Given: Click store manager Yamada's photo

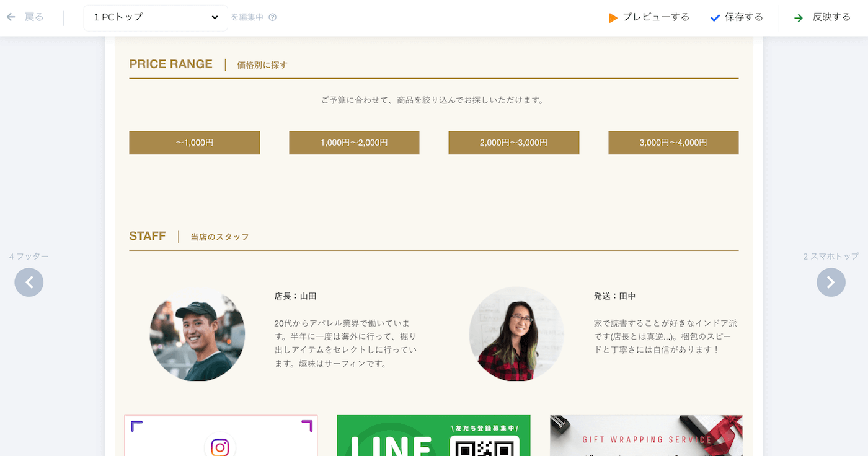Looking at the screenshot, I should [197, 334].
